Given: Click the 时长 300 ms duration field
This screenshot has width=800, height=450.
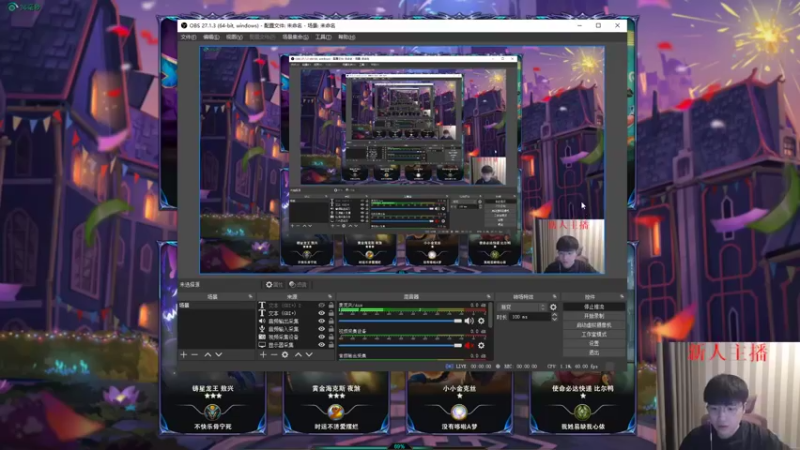Looking at the screenshot, I should (x=530, y=317).
